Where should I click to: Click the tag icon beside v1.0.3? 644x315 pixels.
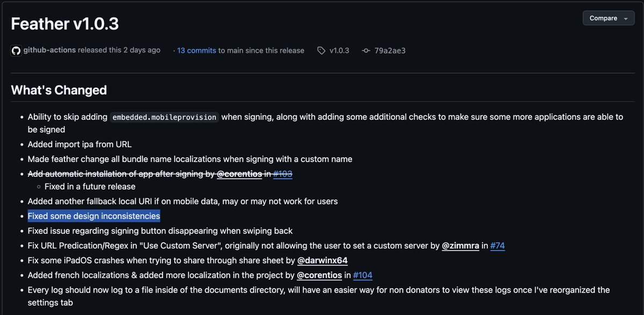point(321,50)
